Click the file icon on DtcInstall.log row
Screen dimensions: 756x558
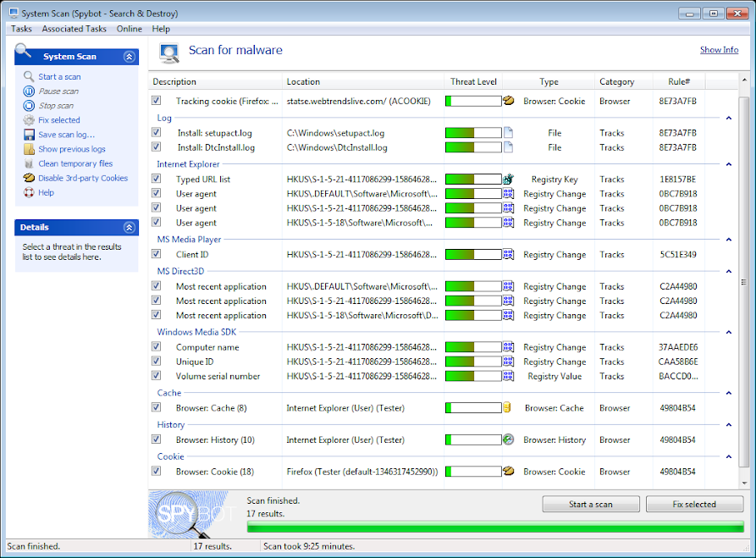point(508,147)
